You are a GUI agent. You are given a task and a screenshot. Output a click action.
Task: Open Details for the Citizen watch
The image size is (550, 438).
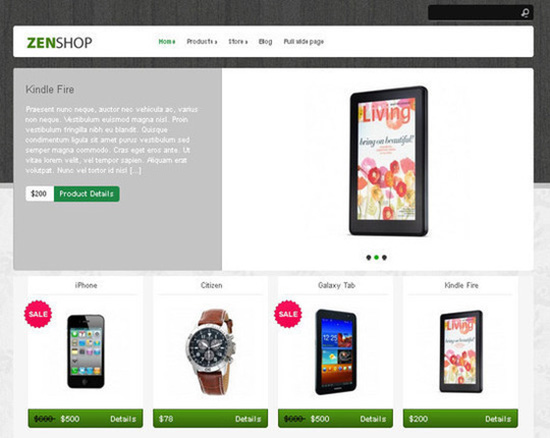click(248, 419)
